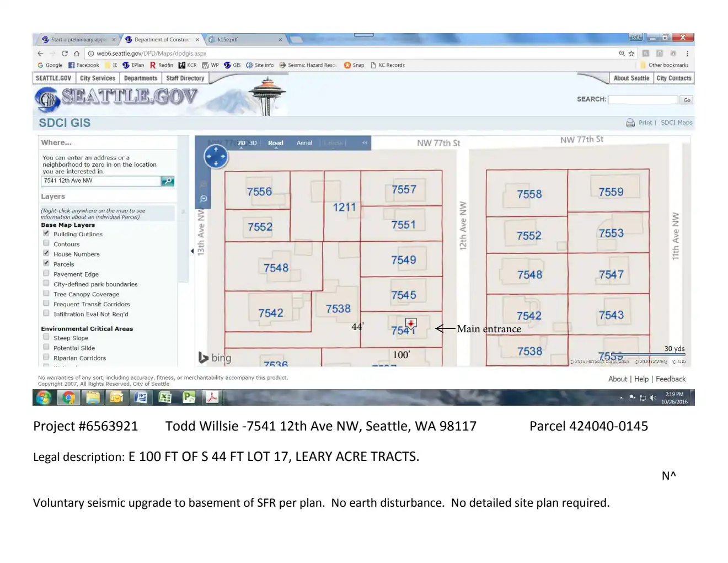728x563 pixels.
Task: Launch Chrome from the taskbar
Action: [68, 397]
